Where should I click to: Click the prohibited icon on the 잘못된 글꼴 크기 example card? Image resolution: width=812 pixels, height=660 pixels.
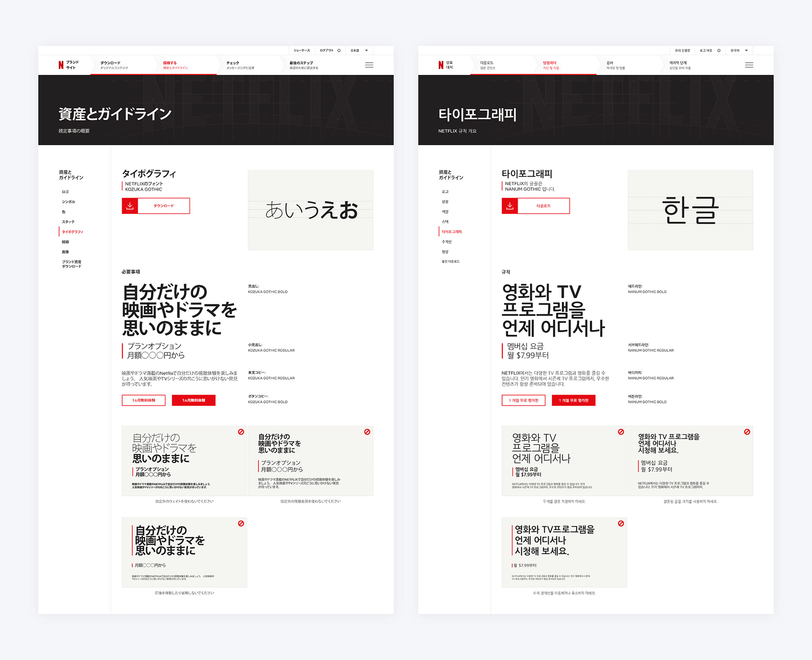747,432
